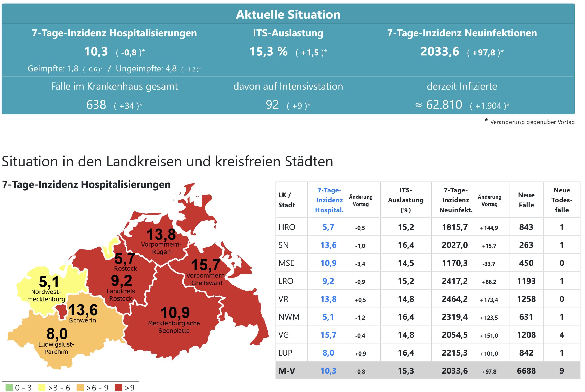Screen dimensions: 585x392
Task: Click the Schwerin label on the map
Action: pos(83,320)
